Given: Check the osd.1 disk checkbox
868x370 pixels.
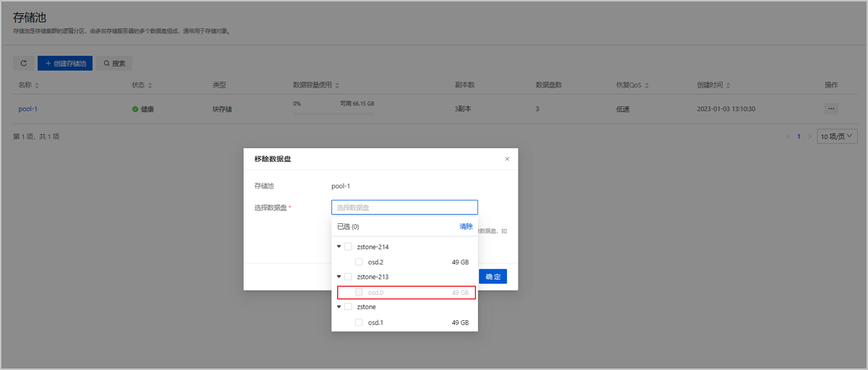Looking at the screenshot, I should click(359, 322).
